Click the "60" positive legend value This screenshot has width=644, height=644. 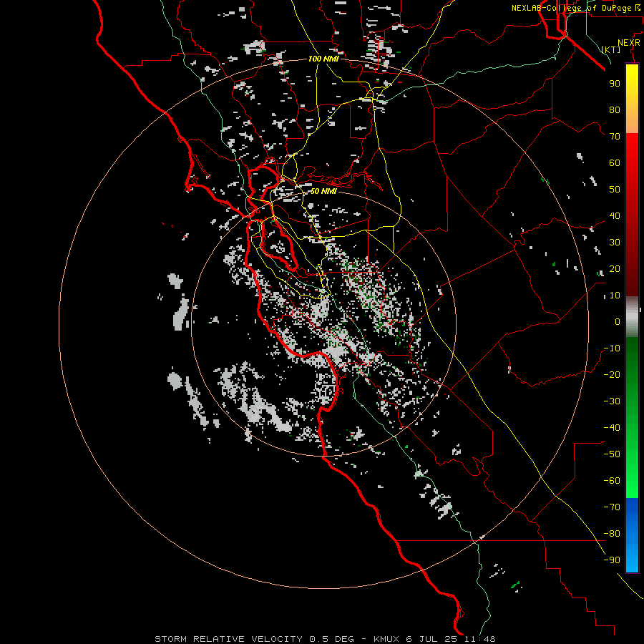point(615,163)
